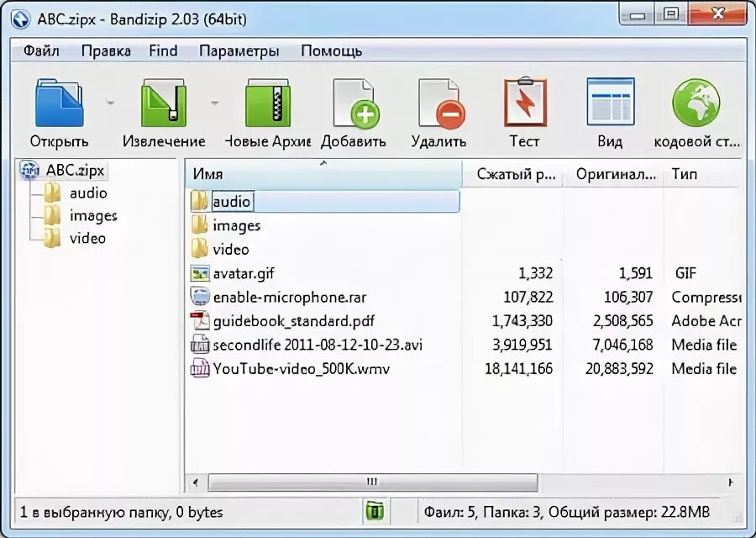
Task: Sort by the Имя column header
Action: point(323,174)
